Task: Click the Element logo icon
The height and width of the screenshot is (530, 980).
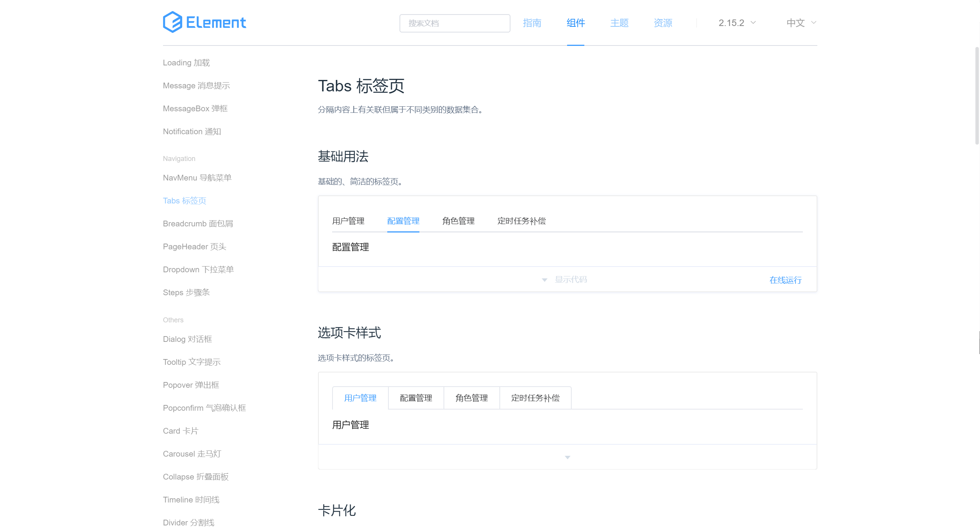Action: click(172, 22)
